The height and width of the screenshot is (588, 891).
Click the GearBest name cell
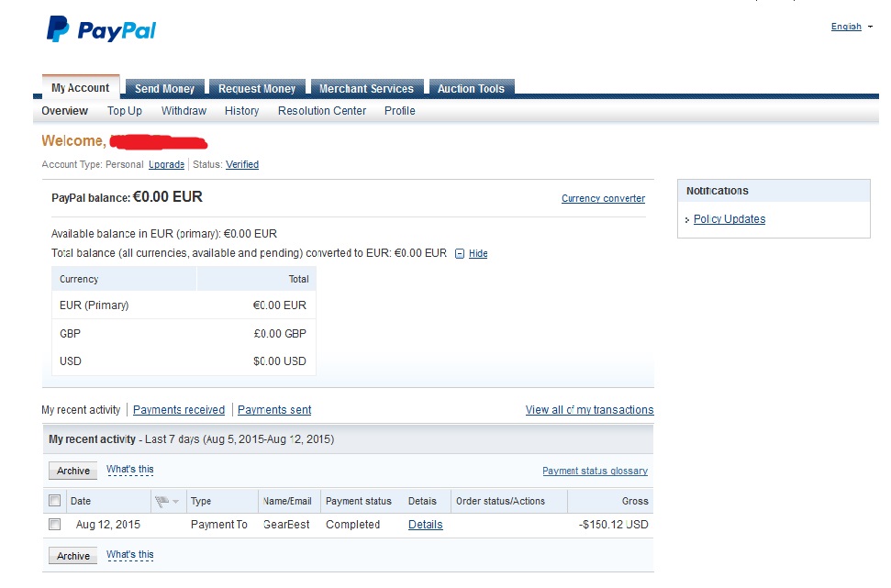286,525
